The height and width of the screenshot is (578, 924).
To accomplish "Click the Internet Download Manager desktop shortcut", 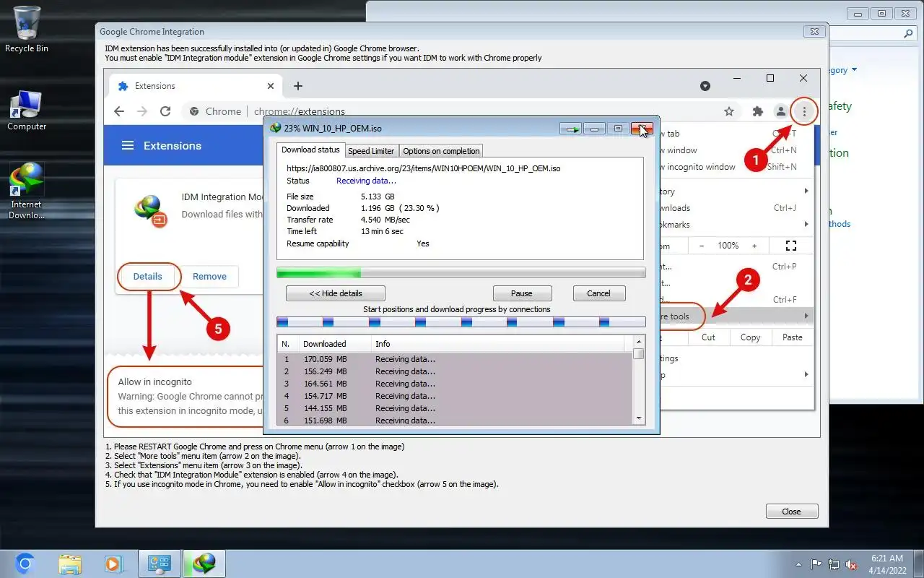I will (x=27, y=191).
